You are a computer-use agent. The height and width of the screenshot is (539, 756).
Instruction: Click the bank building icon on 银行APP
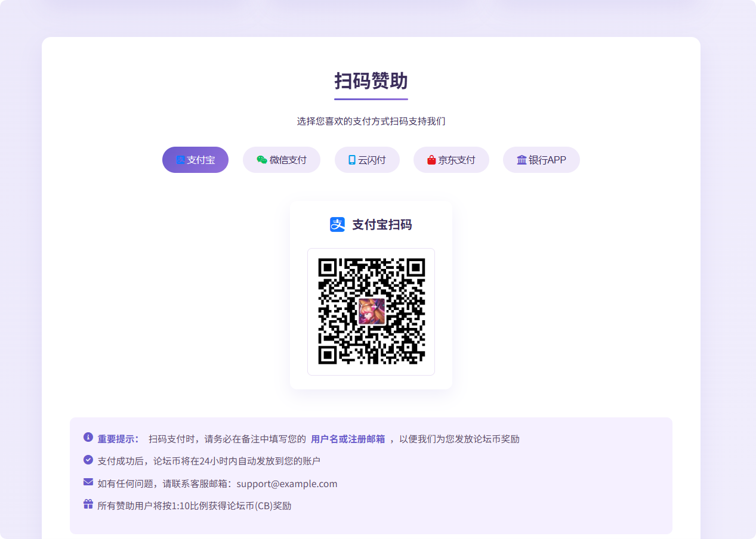pyautogui.click(x=522, y=160)
